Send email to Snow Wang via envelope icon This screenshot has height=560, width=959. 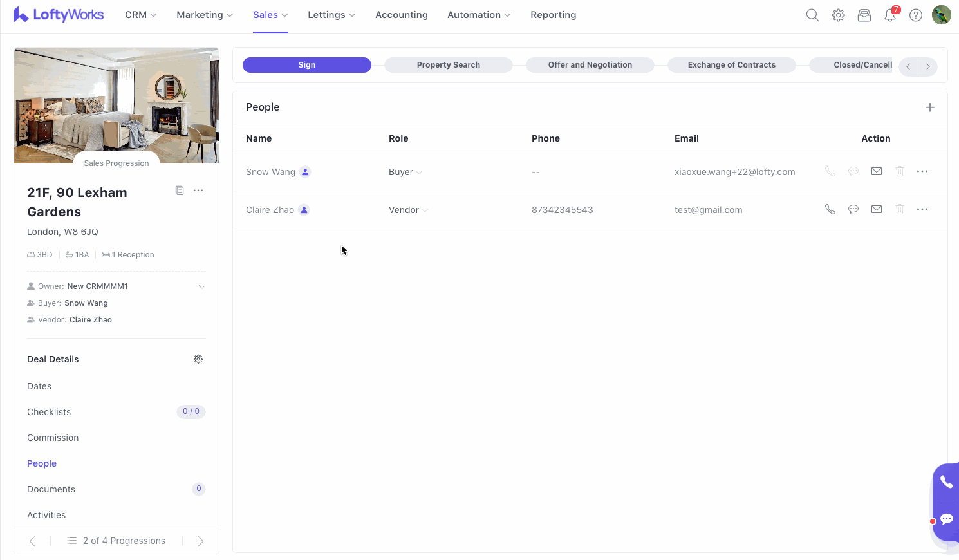point(877,171)
